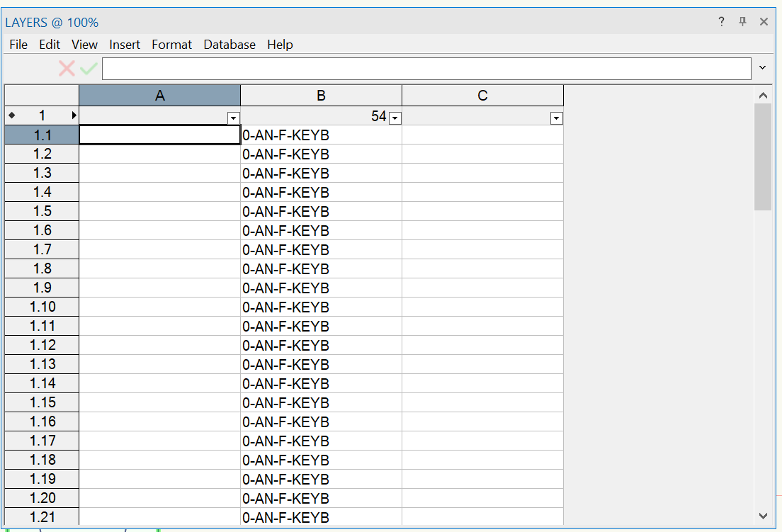Viewport: 782px width, 532px height.
Task: Click the auto-hide pin icon
Action: [742, 22]
